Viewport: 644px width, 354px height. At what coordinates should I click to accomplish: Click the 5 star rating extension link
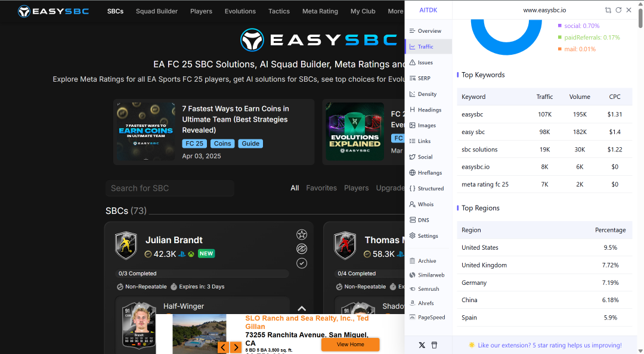(x=550, y=346)
